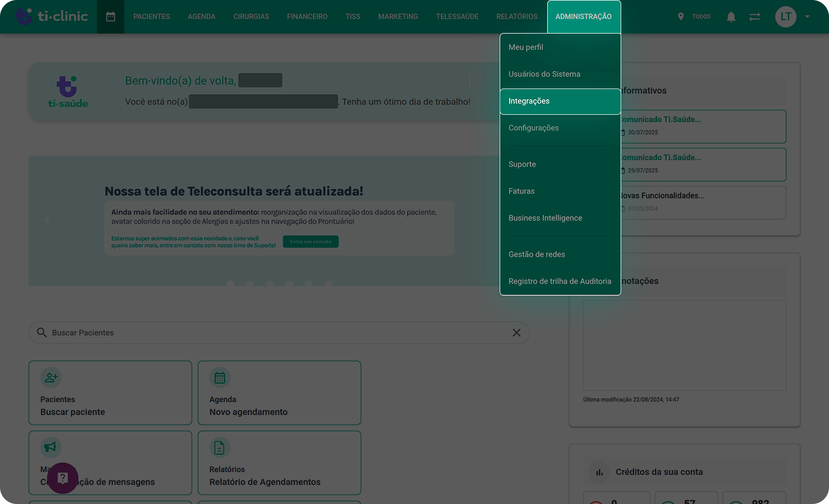The width and height of the screenshot is (829, 504).
Task: Expand the user menu dropdown arrow
Action: pyautogui.click(x=807, y=17)
